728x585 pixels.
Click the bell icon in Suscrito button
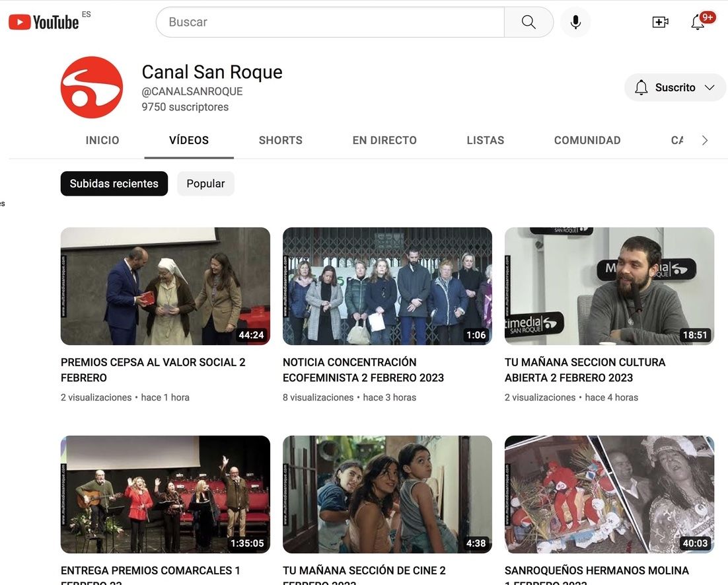point(641,87)
